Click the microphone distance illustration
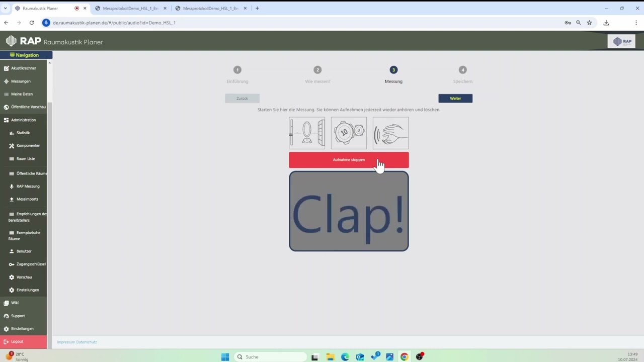The image size is (644, 362). (307, 133)
